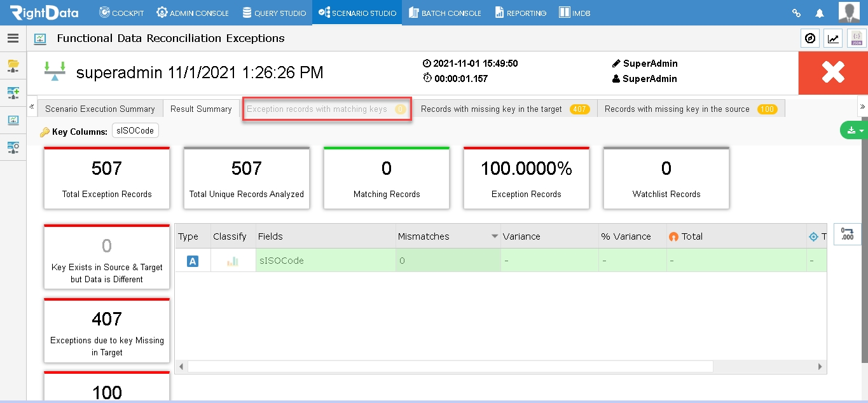
Task: Expand tabs using the right double chevron
Action: (863, 106)
